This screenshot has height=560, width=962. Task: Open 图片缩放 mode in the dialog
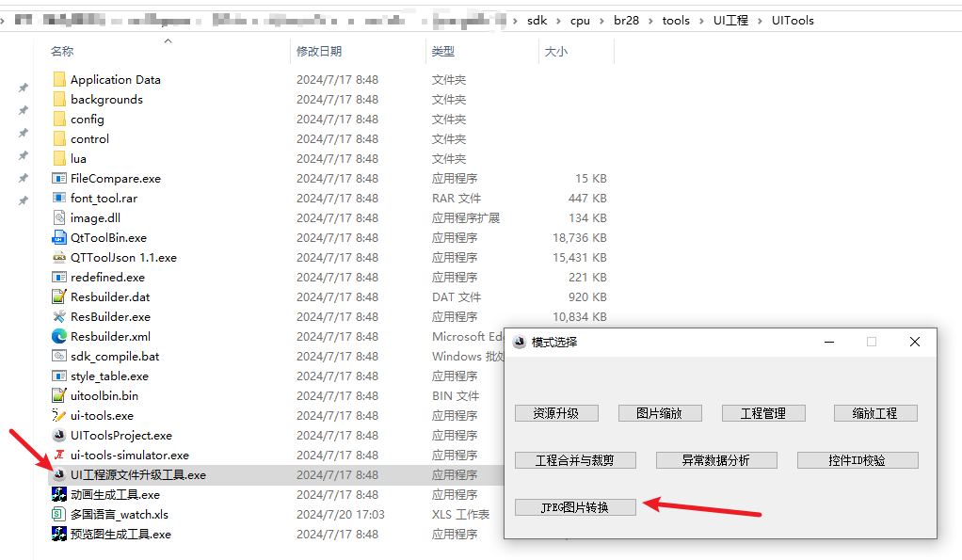pyautogui.click(x=660, y=413)
